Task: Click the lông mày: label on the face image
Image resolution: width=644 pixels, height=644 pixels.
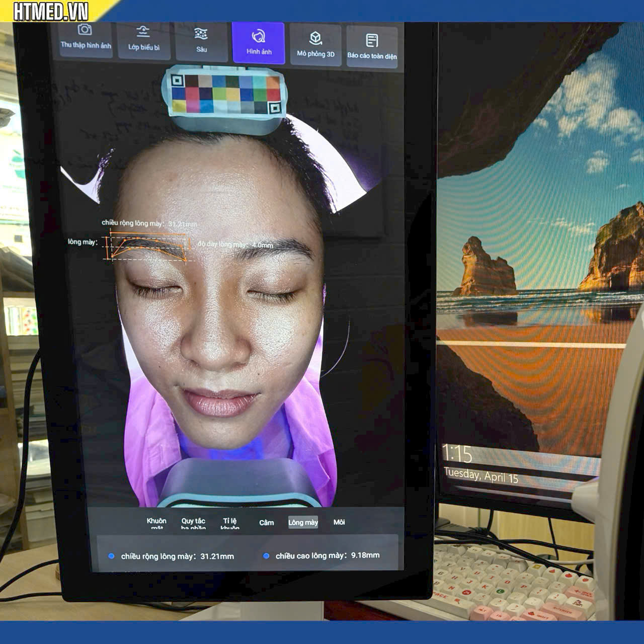Action: [x=83, y=242]
